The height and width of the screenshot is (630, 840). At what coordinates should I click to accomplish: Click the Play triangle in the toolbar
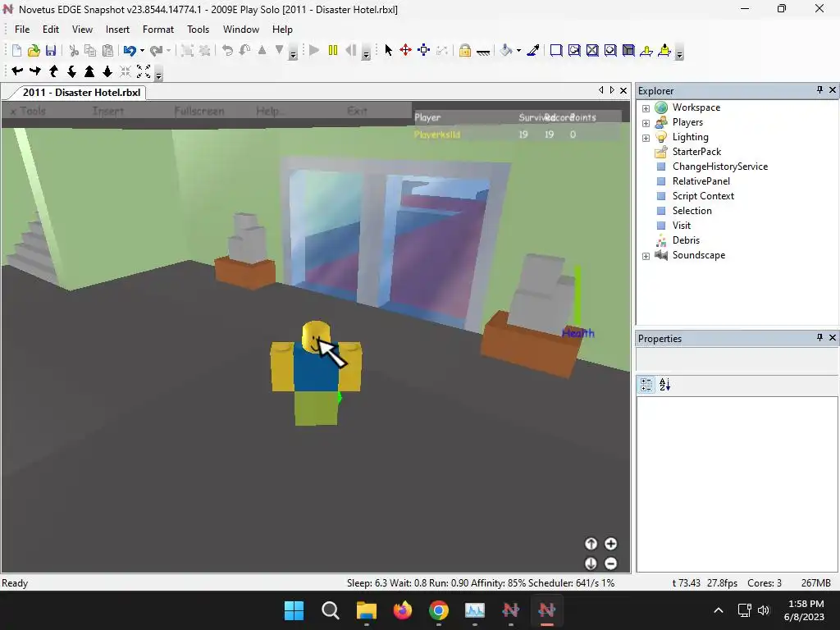[314, 50]
